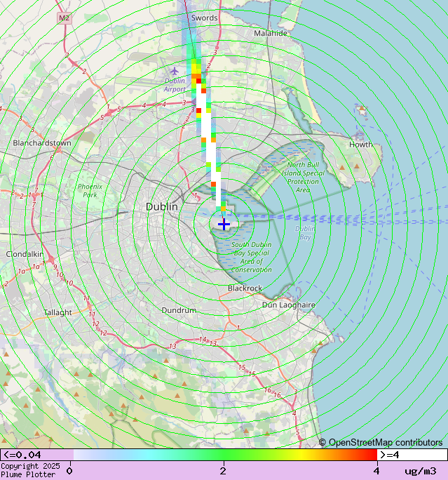Click the junction 13 marker below Dundrum

[172, 346]
